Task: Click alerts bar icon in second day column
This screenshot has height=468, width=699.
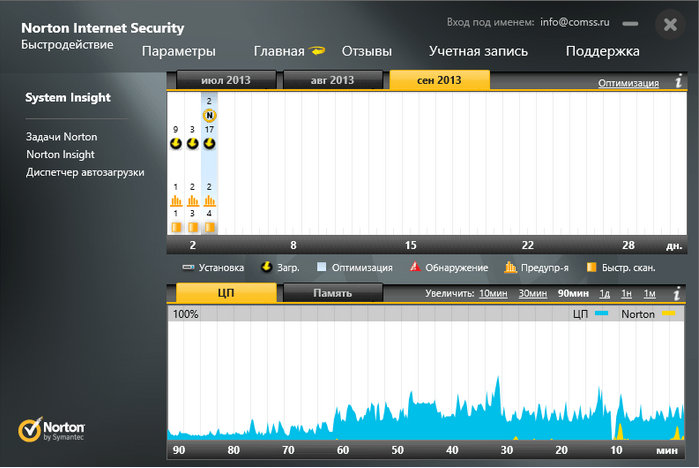Action: (x=193, y=201)
